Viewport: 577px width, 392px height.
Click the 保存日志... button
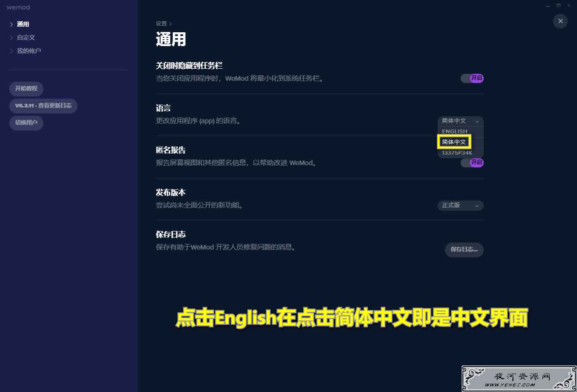[464, 249]
